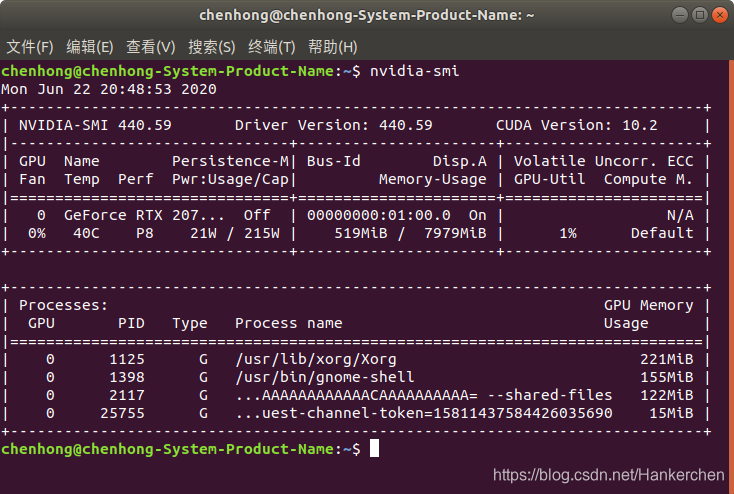Click the 21W / 215W power value
This screenshot has height=494, width=734.
pos(235,233)
